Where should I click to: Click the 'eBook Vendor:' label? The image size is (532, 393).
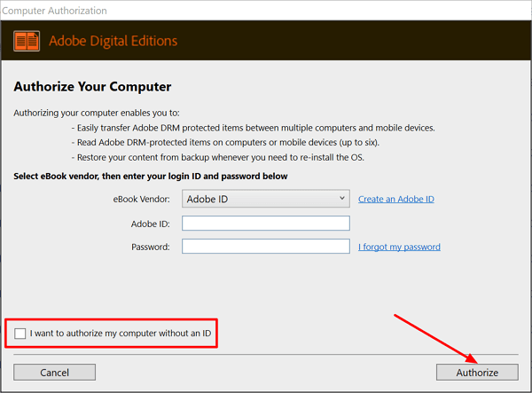pyautogui.click(x=141, y=199)
